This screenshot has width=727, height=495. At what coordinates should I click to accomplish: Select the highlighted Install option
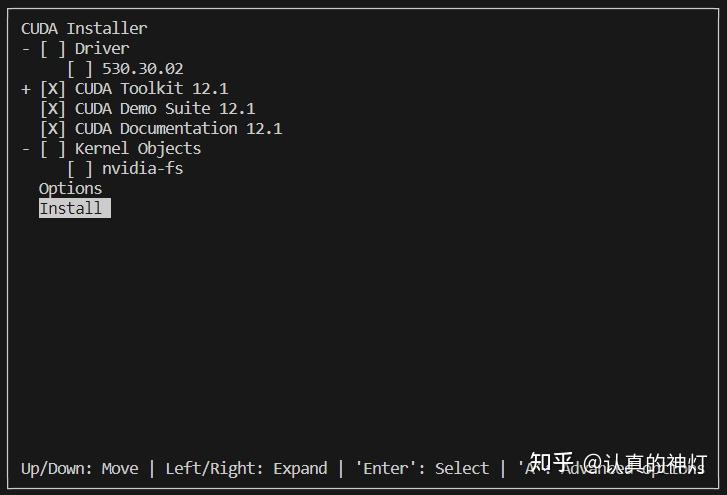[x=71, y=209]
